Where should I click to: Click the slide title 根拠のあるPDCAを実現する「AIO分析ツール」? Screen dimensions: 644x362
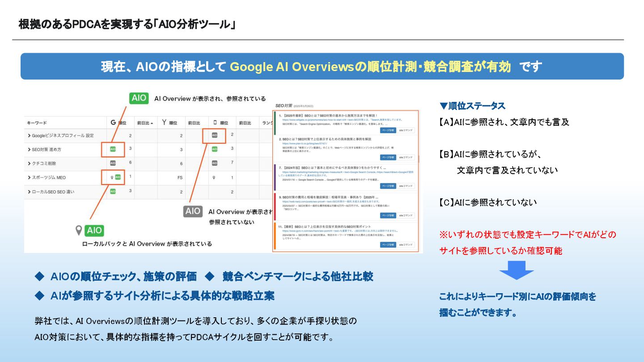coord(127,24)
